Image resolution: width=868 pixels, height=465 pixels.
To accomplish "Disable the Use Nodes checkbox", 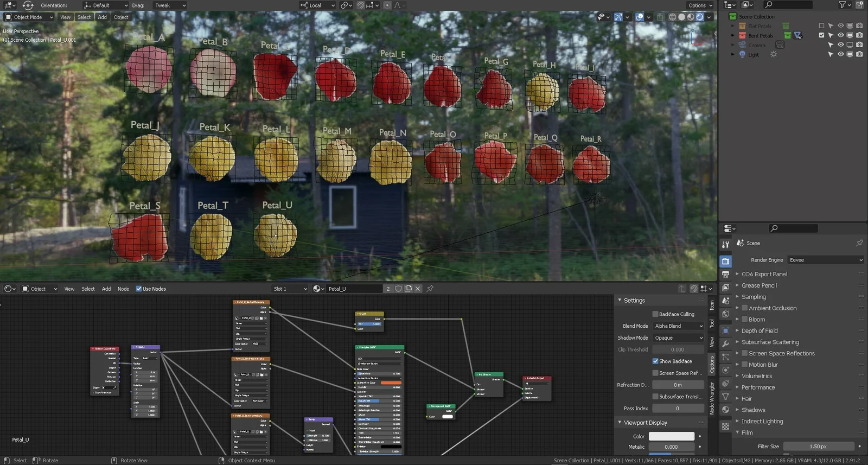I will point(139,289).
